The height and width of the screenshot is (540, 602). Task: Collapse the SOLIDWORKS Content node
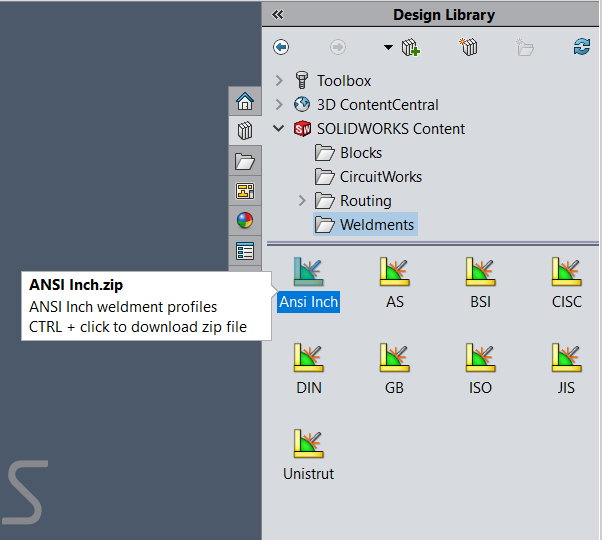279,128
